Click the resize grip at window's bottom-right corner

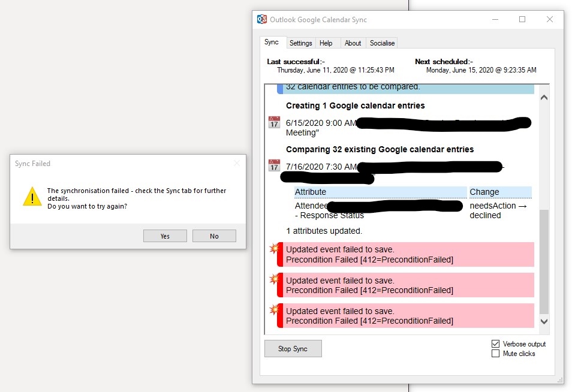[561, 380]
